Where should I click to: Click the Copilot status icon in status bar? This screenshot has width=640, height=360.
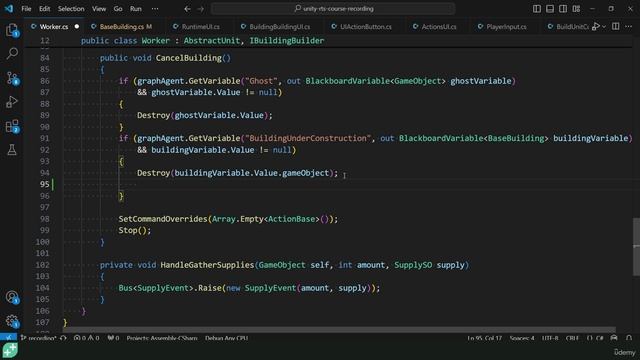point(614,338)
